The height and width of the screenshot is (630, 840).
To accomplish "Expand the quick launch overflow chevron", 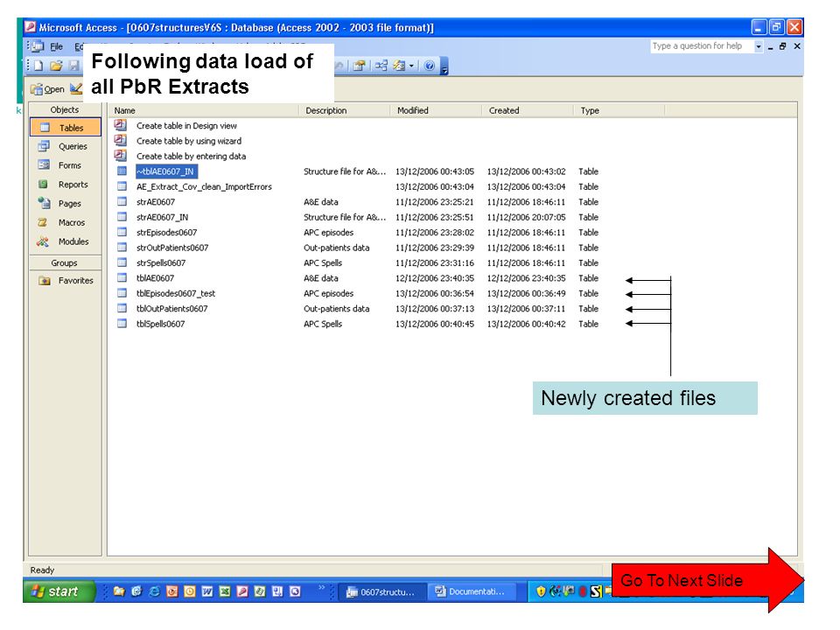I will click(x=321, y=588).
